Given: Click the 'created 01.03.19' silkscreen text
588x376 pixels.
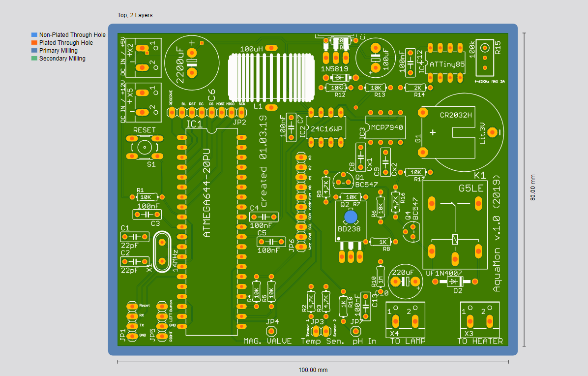Looking at the screenshot, I should (263, 161).
